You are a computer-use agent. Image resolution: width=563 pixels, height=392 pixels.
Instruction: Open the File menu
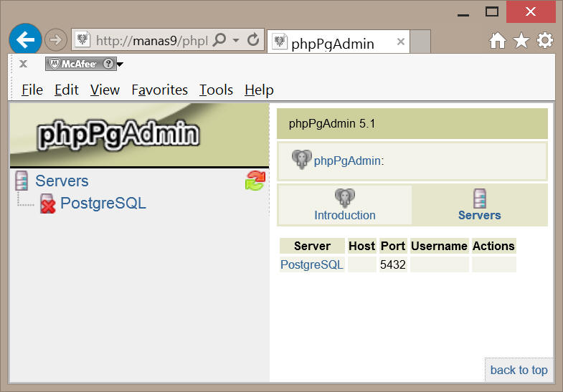click(x=32, y=90)
